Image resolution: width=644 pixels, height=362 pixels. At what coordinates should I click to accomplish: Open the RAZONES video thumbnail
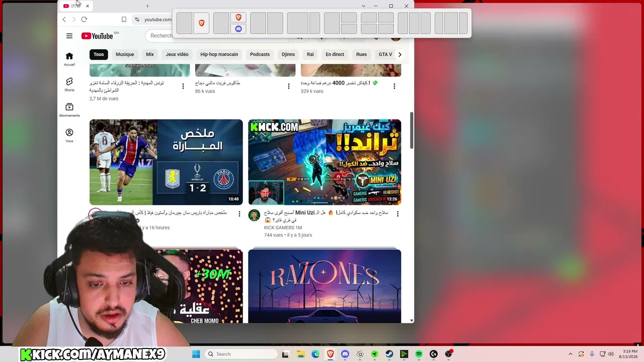325,286
